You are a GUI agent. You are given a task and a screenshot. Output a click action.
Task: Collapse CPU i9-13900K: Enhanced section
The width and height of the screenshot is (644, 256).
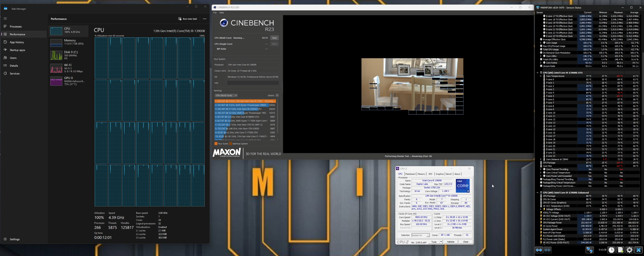click(537, 192)
